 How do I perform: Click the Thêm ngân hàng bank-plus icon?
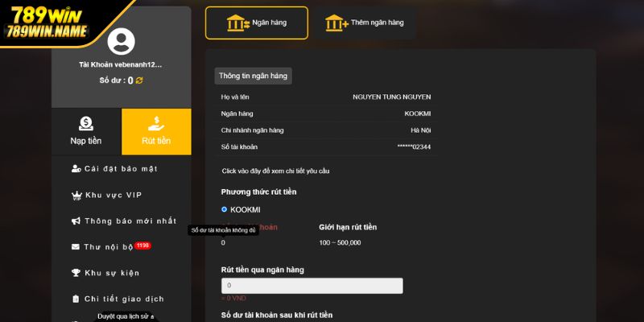[336, 23]
